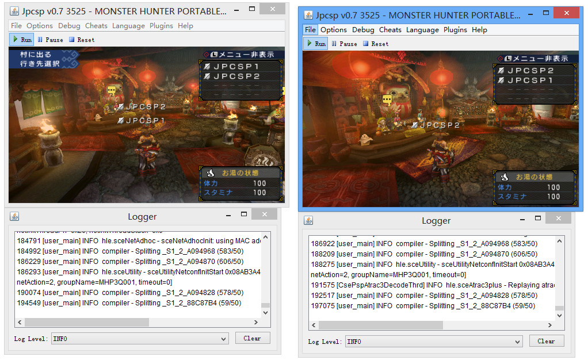The height and width of the screenshot is (364, 588).
Task: Click the Java app icon in the left Jpcsp title bar
Action: pyautogui.click(x=14, y=11)
